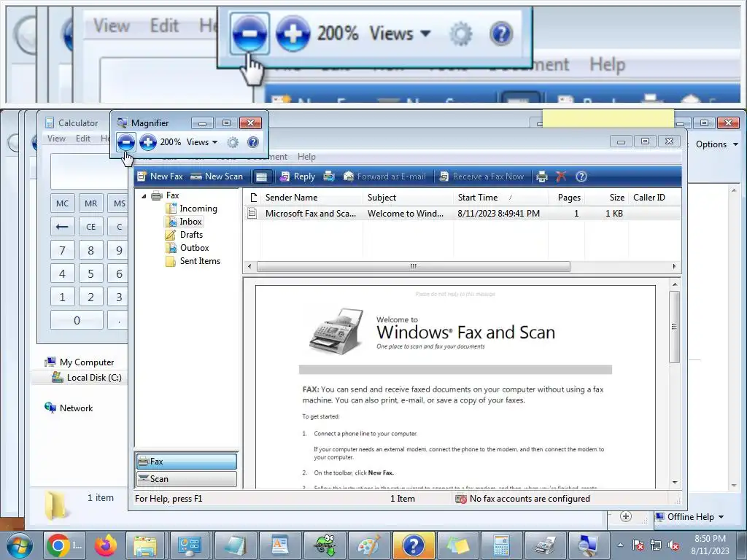This screenshot has width=747, height=560.
Task: Click the Forward as Fax icon
Action: tap(329, 176)
